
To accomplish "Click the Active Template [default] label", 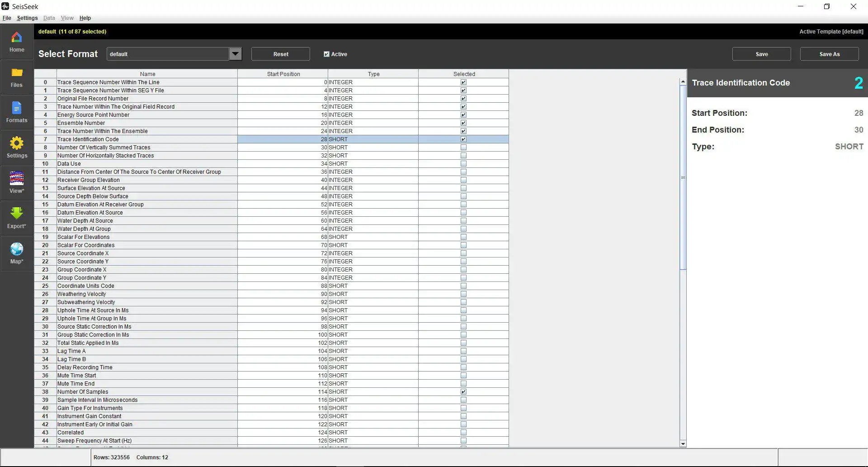I will click(831, 32).
